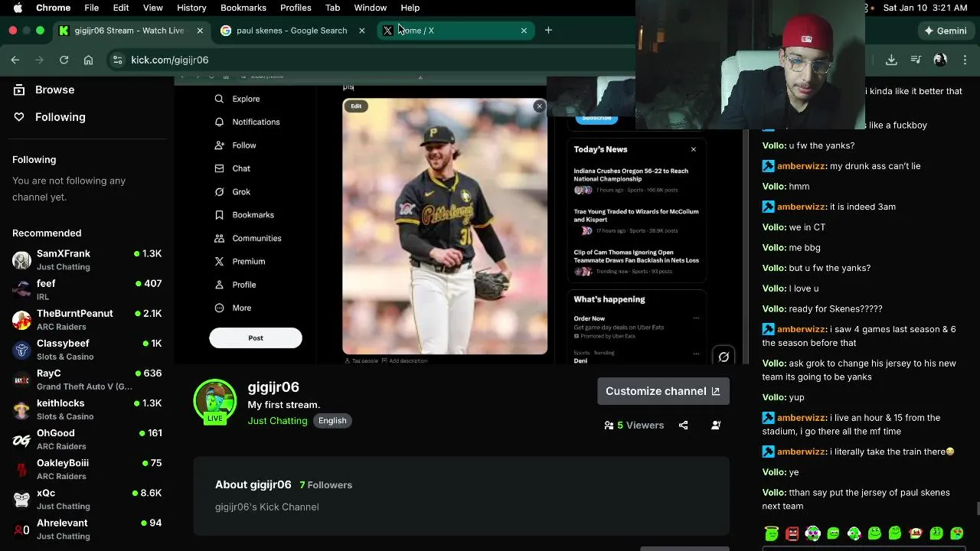Open Notifications in the X sidebar
Screen dimensions: 980x551
click(247, 122)
